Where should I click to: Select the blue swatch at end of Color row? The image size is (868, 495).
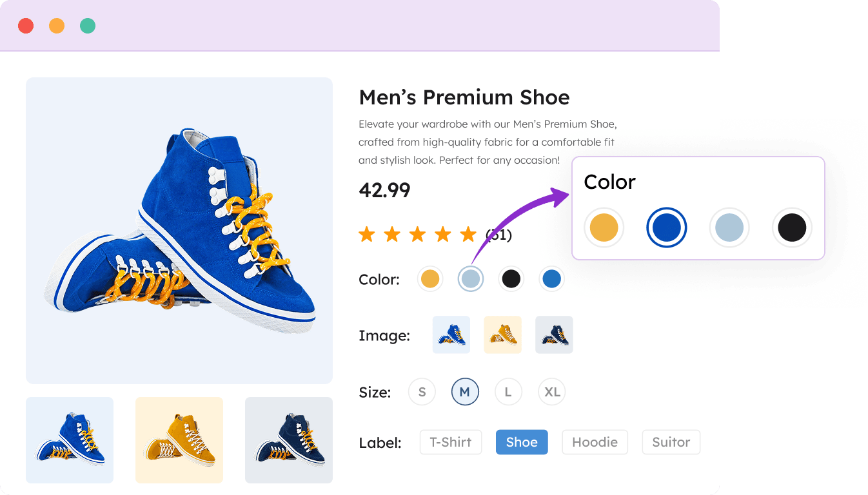[x=551, y=279]
